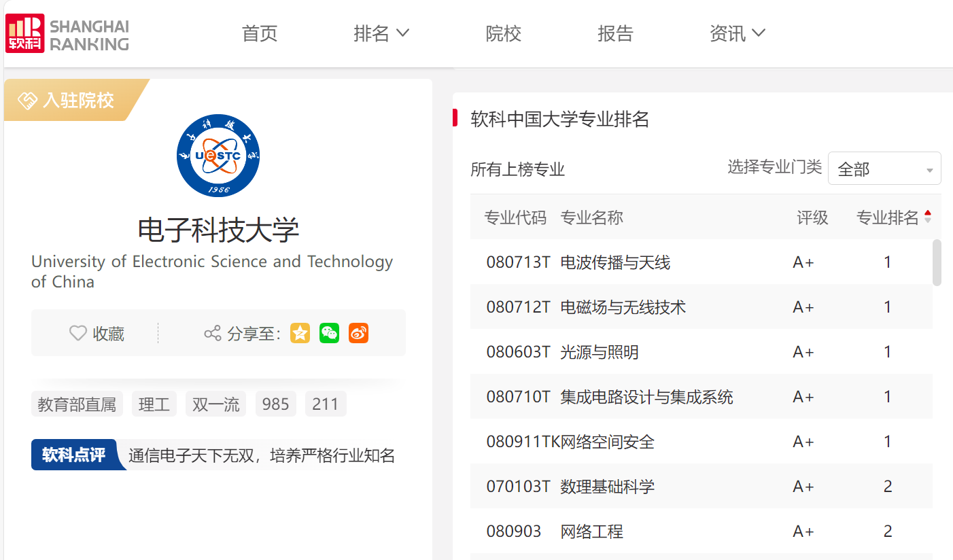Click the 教育部直属 tag
Screen dimensions: 953x560
77,404
